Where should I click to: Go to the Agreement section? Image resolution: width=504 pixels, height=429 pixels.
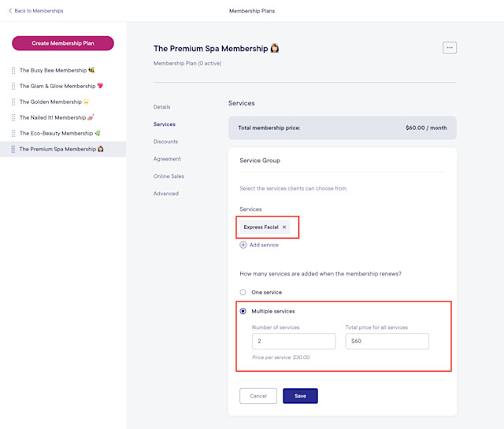pos(167,159)
